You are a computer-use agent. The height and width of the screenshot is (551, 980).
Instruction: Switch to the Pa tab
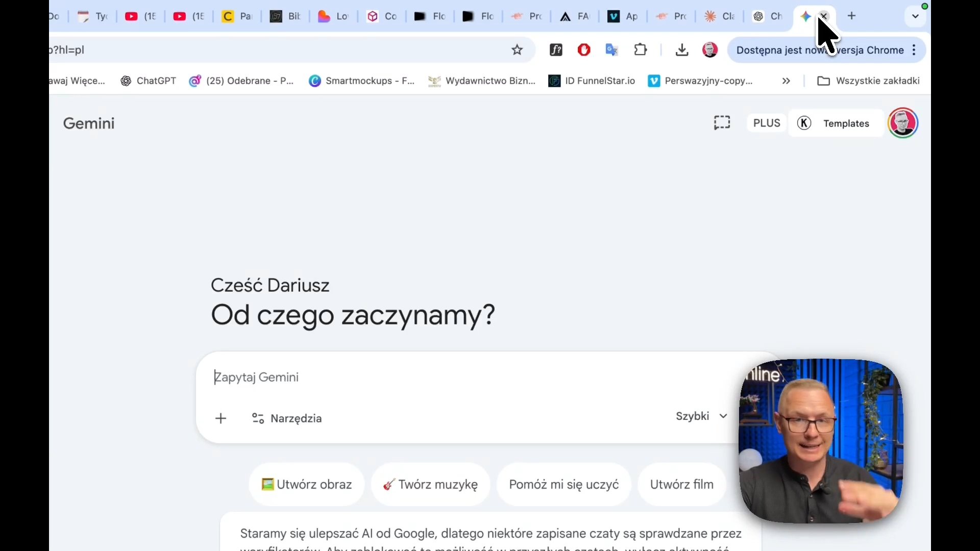click(237, 16)
